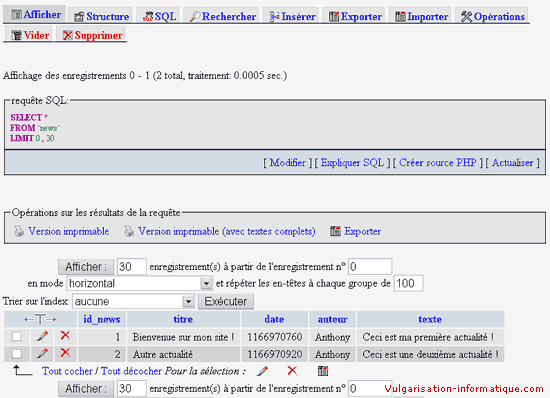Screen dimensions: 550x398
Task: Click the printer icon beside Version imprimable
Action: click(x=19, y=231)
